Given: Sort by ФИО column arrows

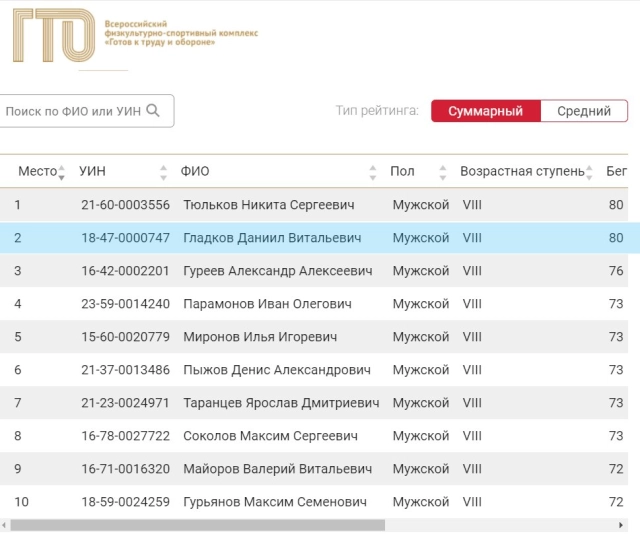Looking at the screenshot, I should click(x=373, y=172).
